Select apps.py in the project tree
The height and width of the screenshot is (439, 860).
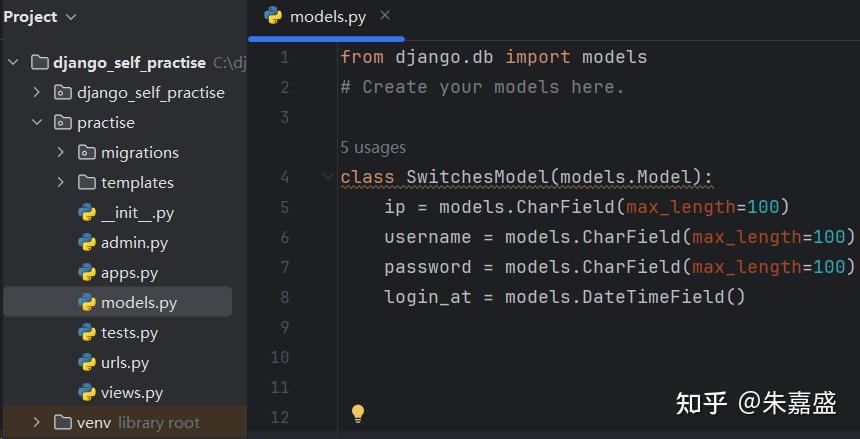pyautogui.click(x=129, y=272)
